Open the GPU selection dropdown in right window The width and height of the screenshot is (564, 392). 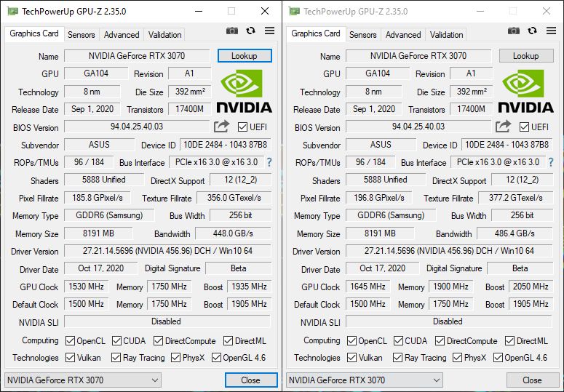click(x=365, y=380)
